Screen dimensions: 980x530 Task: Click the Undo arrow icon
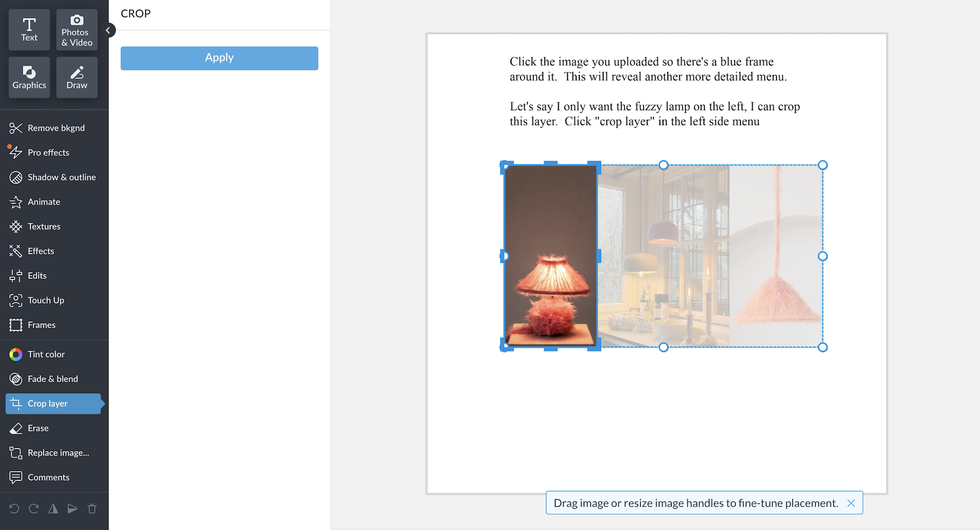14,509
